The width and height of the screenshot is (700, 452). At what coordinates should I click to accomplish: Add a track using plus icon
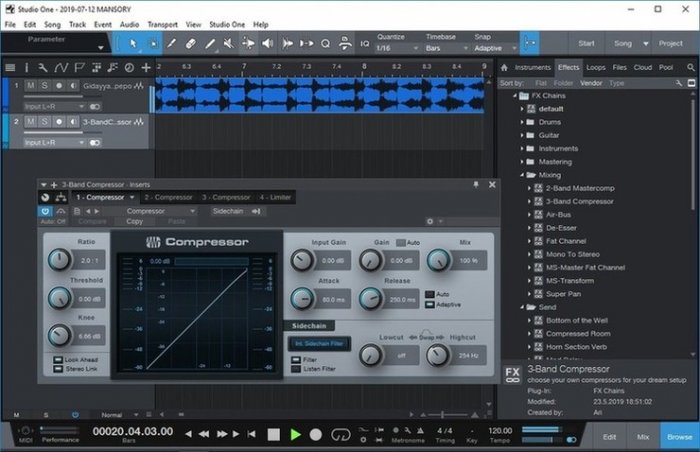click(x=146, y=67)
